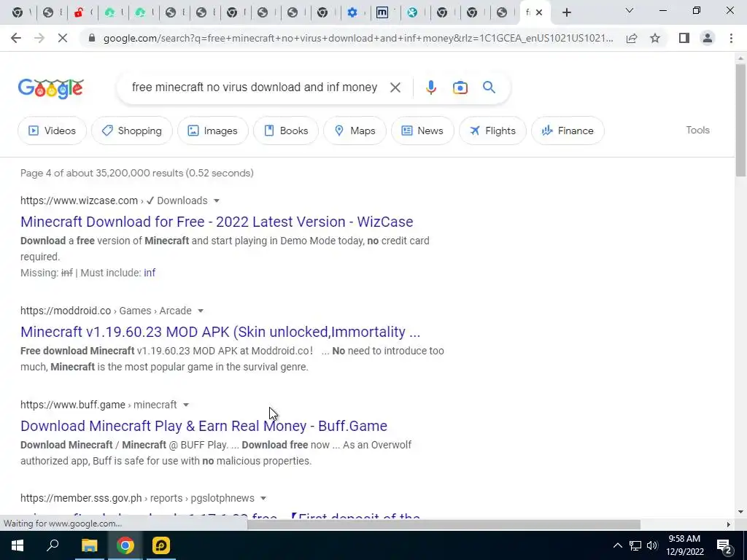Filter results by Finance
The image size is (747, 560).
[x=568, y=131]
